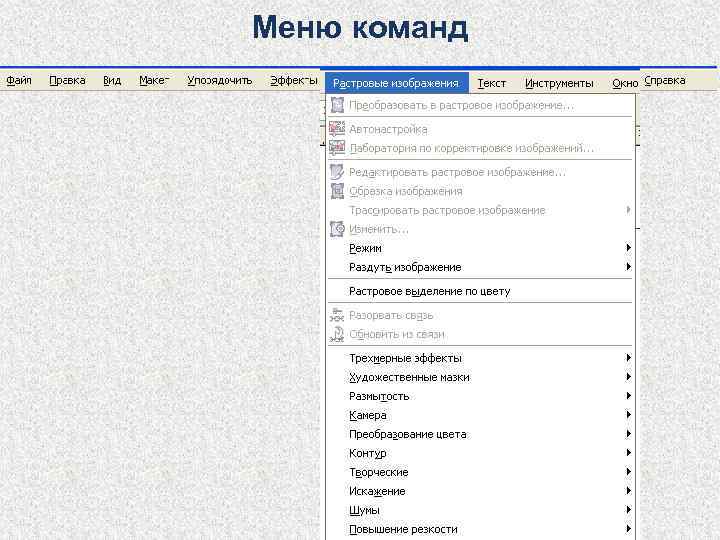Open the Вид menu

pyautogui.click(x=112, y=80)
